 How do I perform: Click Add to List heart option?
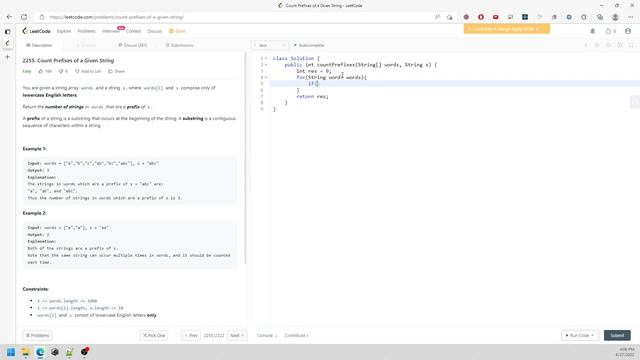click(88, 71)
